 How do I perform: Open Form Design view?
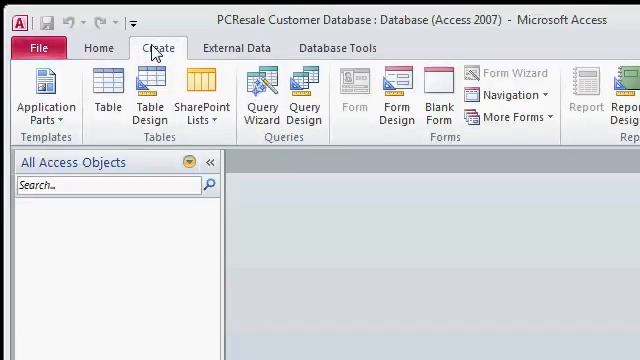[x=397, y=96]
